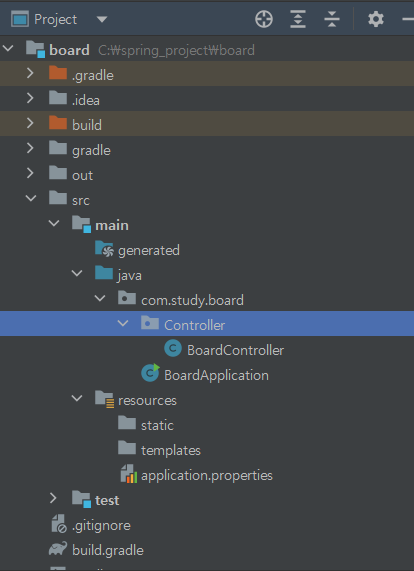Click the .gitignore file icon
Screen dimensions: 414x571
click(x=59, y=524)
